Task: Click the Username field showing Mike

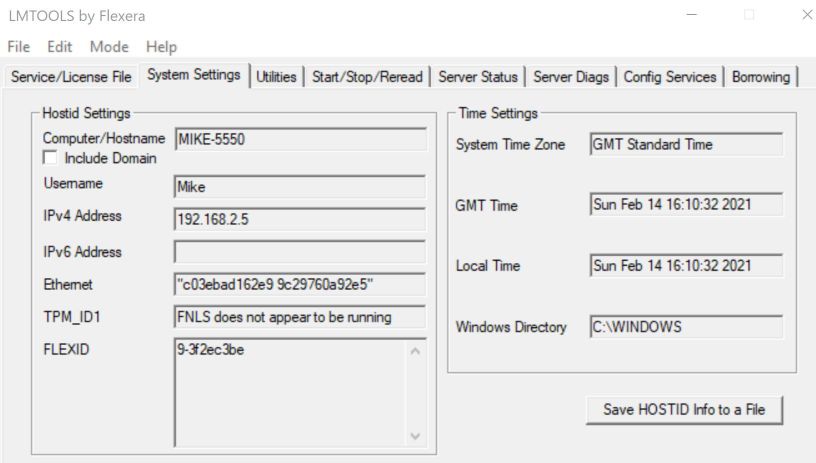Action: [300, 186]
